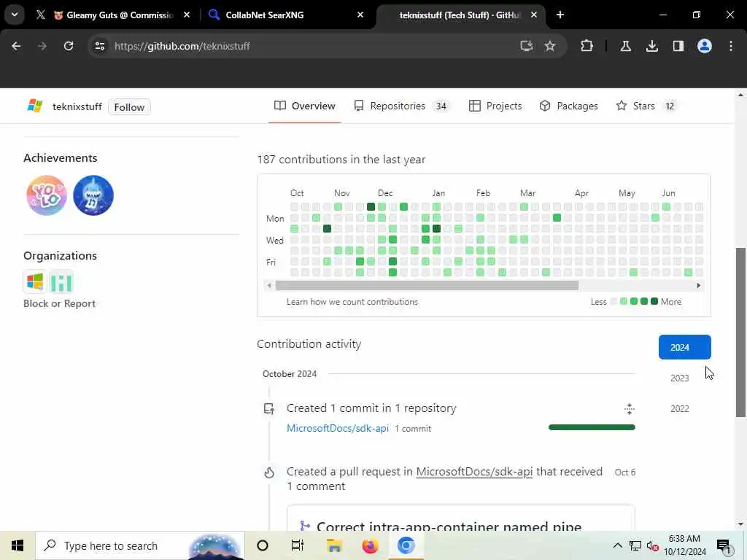Open the Microsoft organization avatar
The width and height of the screenshot is (747, 560).
35,282
